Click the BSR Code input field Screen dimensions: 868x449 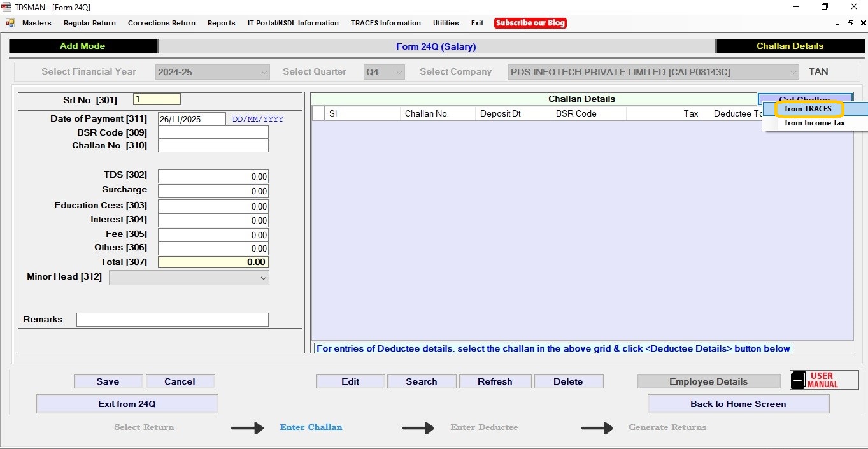(213, 132)
